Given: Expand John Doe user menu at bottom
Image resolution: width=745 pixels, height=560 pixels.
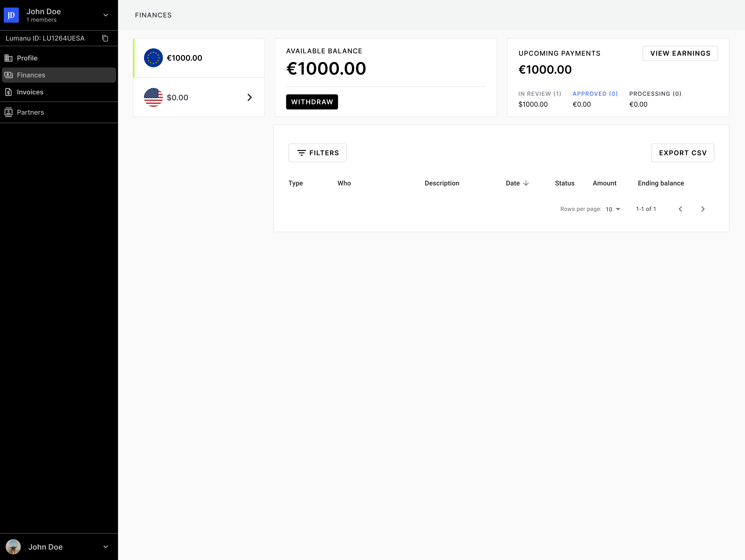Looking at the screenshot, I should (106, 547).
